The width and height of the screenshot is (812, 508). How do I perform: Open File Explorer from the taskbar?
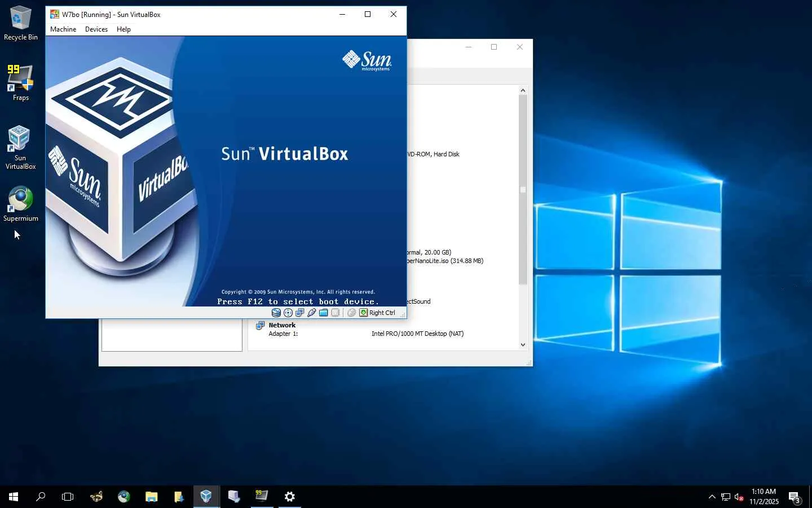(151, 497)
